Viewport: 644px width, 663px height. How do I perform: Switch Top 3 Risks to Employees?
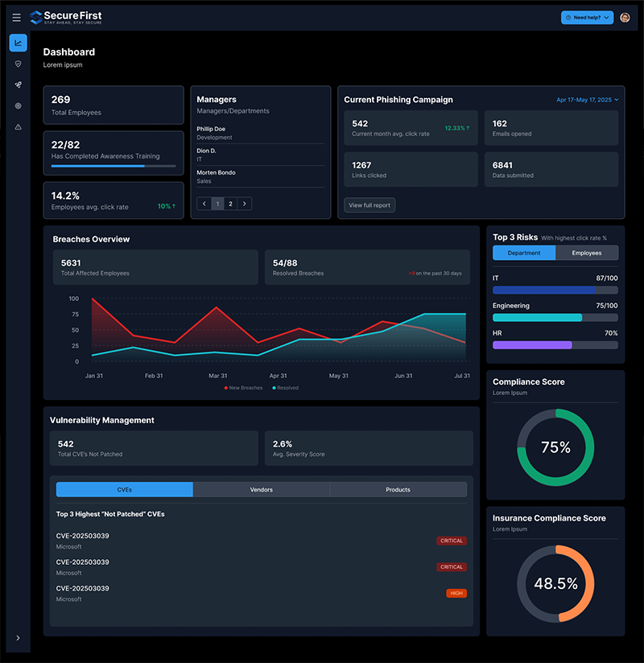(x=587, y=253)
